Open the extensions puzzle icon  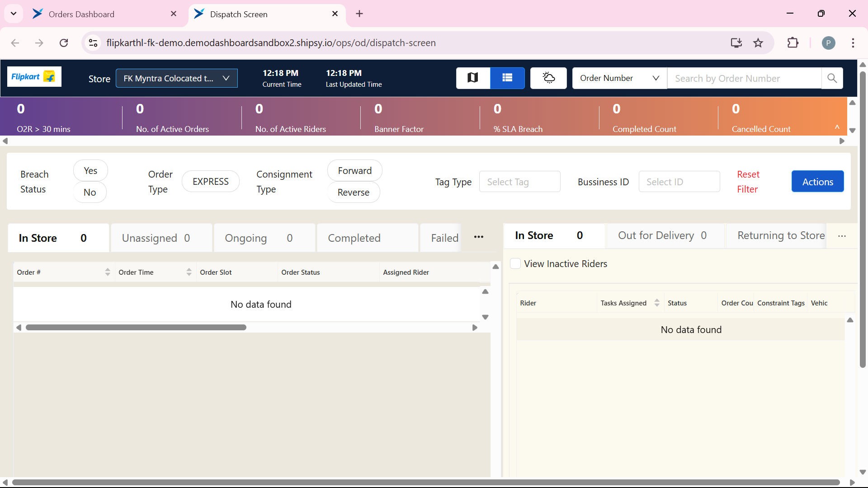tap(793, 43)
